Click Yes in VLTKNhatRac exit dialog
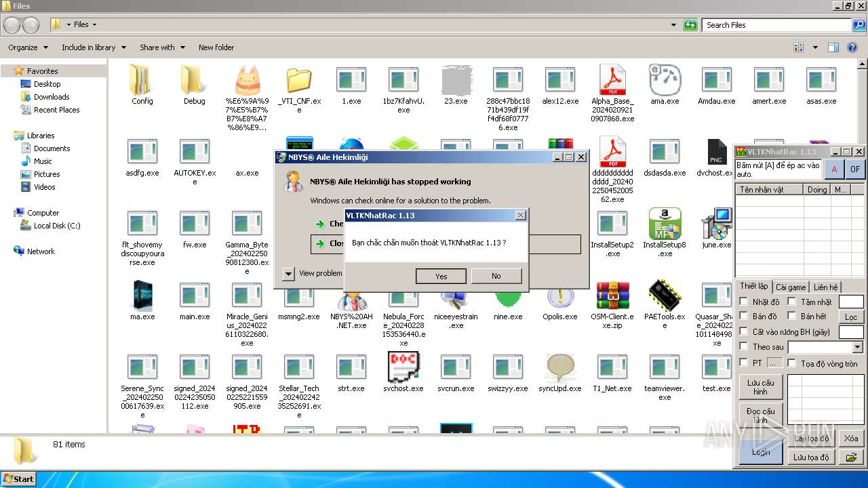Image resolution: width=868 pixels, height=488 pixels. [441, 276]
